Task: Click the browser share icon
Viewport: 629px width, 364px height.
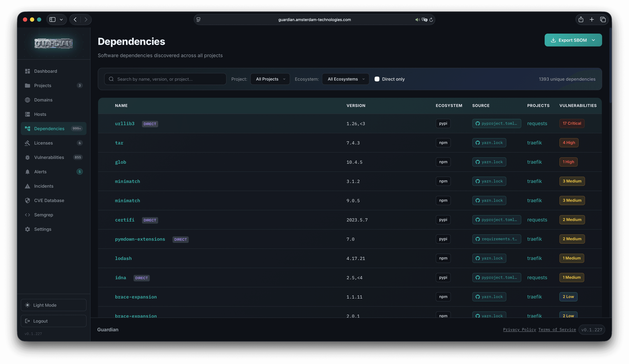Action: click(581, 19)
